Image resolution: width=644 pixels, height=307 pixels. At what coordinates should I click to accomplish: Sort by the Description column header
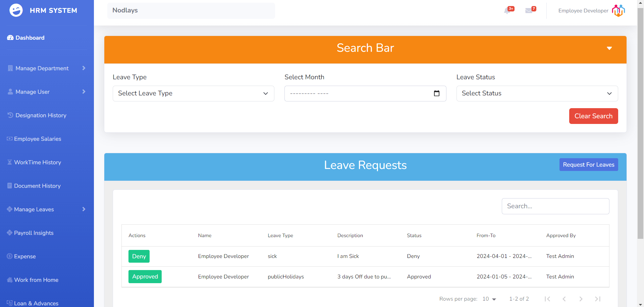(x=350, y=235)
